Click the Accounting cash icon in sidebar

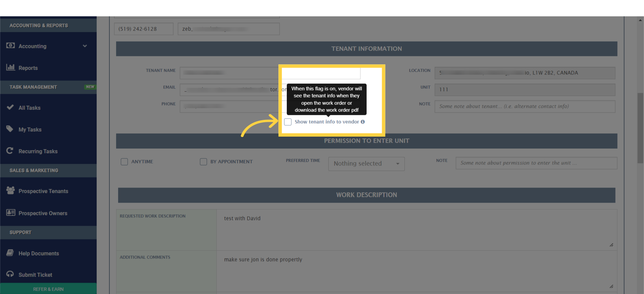point(10,46)
